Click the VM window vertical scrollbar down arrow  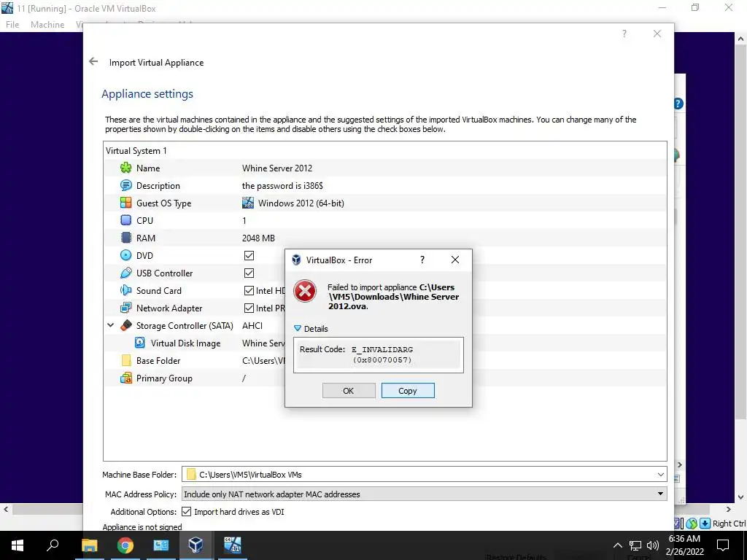tap(741, 497)
